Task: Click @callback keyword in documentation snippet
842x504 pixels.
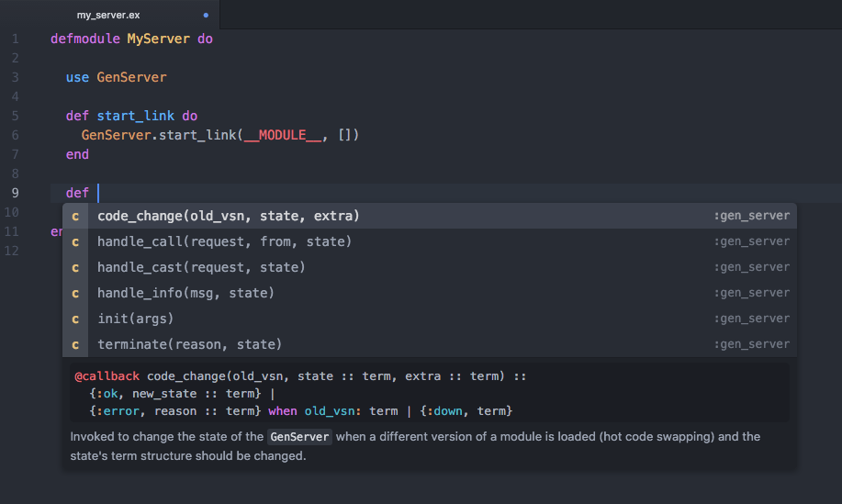Action: (107, 376)
